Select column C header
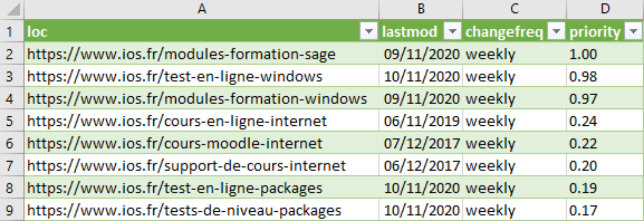Viewport: 644px width, 221px height. click(514, 9)
